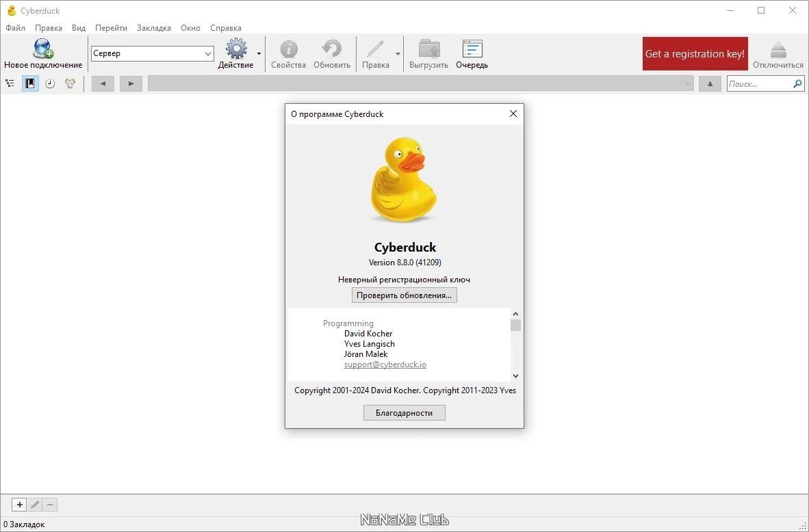The height and width of the screenshot is (532, 809).
Task: Toggle the bookmarks view icon
Action: pos(30,83)
